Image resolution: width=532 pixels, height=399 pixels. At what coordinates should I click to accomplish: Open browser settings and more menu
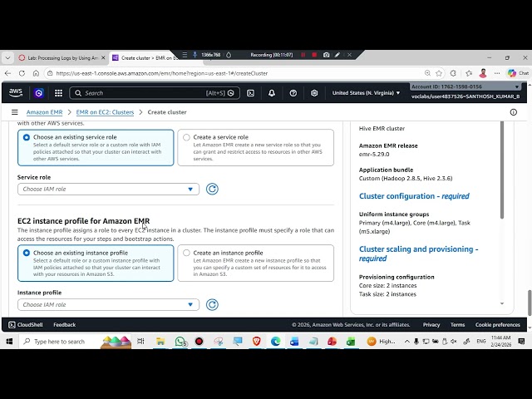click(497, 73)
